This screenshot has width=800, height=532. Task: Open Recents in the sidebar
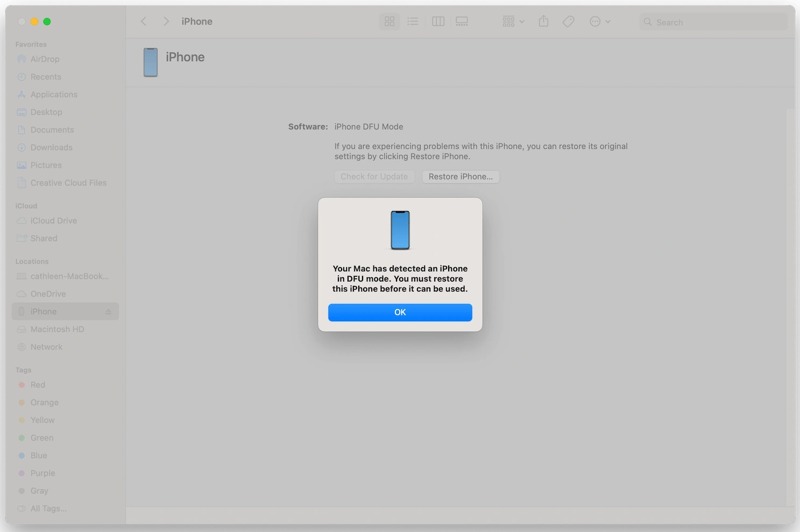coord(65,77)
